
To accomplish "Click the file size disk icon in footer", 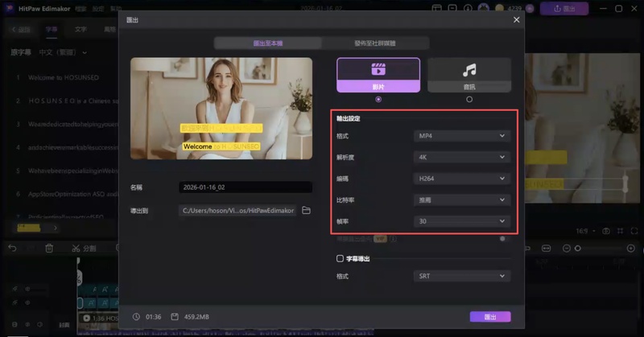I will click(x=175, y=317).
